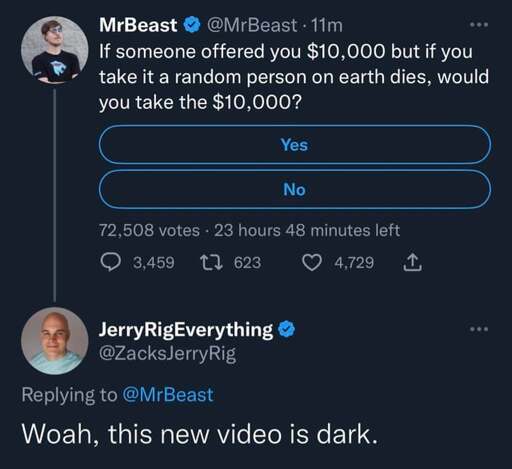This screenshot has width=512, height=469.
Task: View the 3,459 replies count
Action: coord(154,263)
